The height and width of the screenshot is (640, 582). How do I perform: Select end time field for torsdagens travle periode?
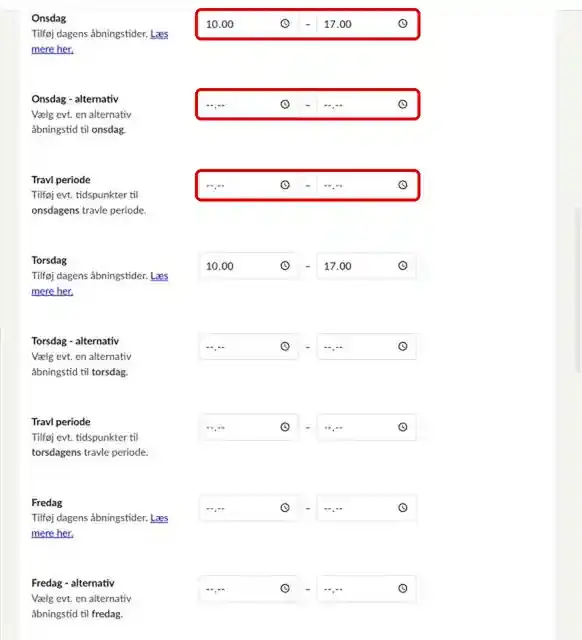coord(367,427)
